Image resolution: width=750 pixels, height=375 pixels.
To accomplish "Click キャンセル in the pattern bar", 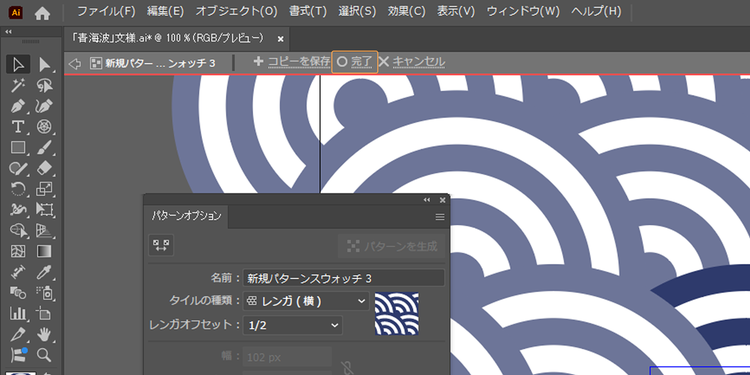I will click(412, 62).
